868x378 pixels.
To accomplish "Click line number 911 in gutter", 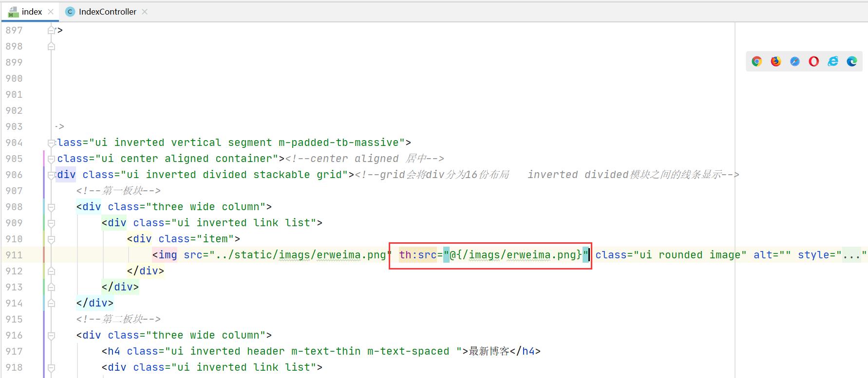I will pos(14,255).
